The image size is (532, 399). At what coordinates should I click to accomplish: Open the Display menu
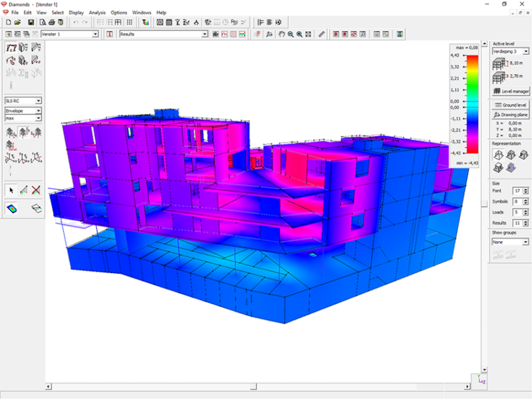(x=76, y=12)
